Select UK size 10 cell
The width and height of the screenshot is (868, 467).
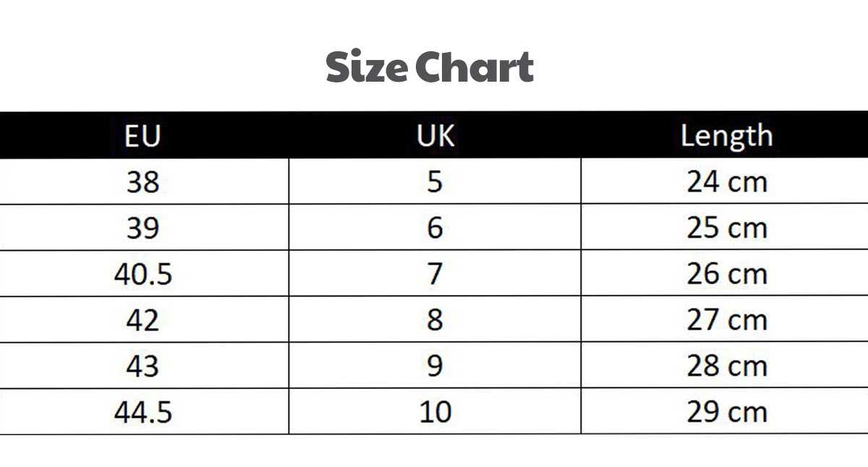click(435, 412)
